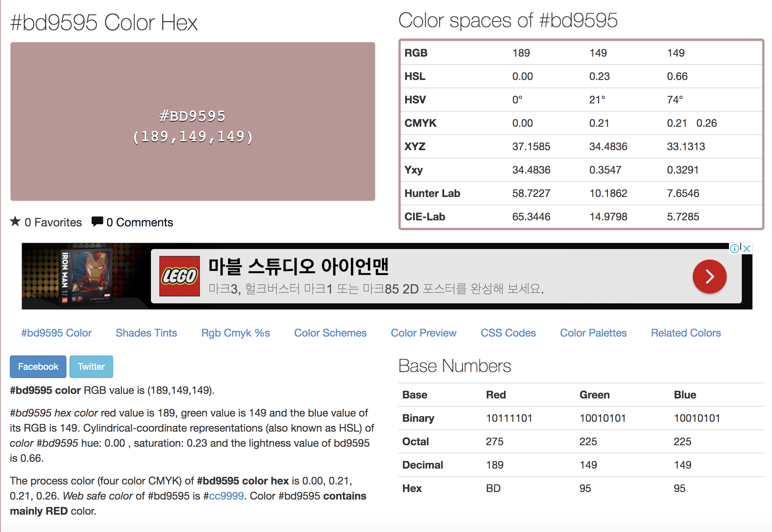
Task: Click the red arrow button in ad
Action: [709, 277]
